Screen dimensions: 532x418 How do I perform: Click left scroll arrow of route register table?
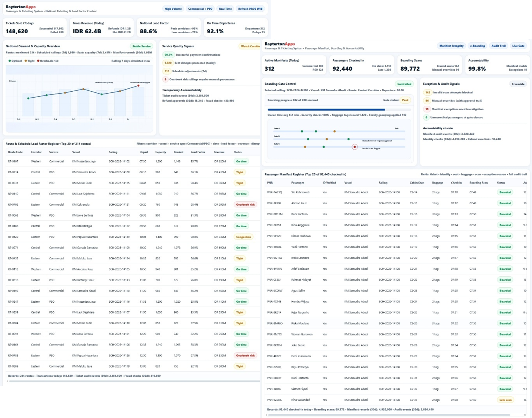(x=7, y=381)
